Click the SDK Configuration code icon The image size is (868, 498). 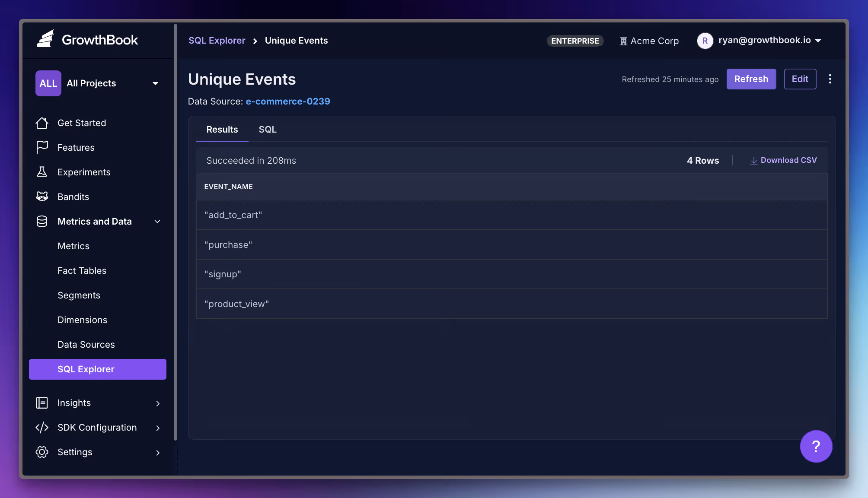click(42, 428)
